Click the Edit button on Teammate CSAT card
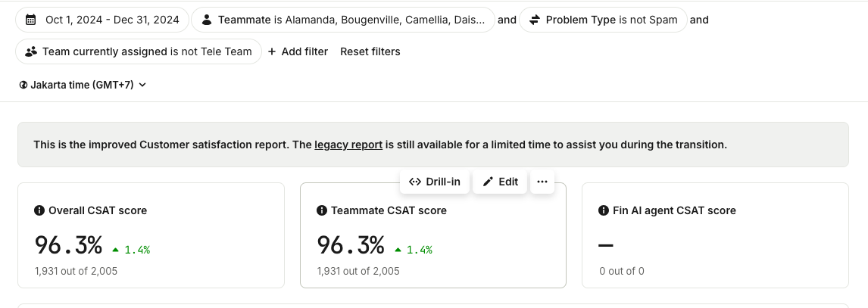This screenshot has height=308, width=868. click(x=500, y=182)
